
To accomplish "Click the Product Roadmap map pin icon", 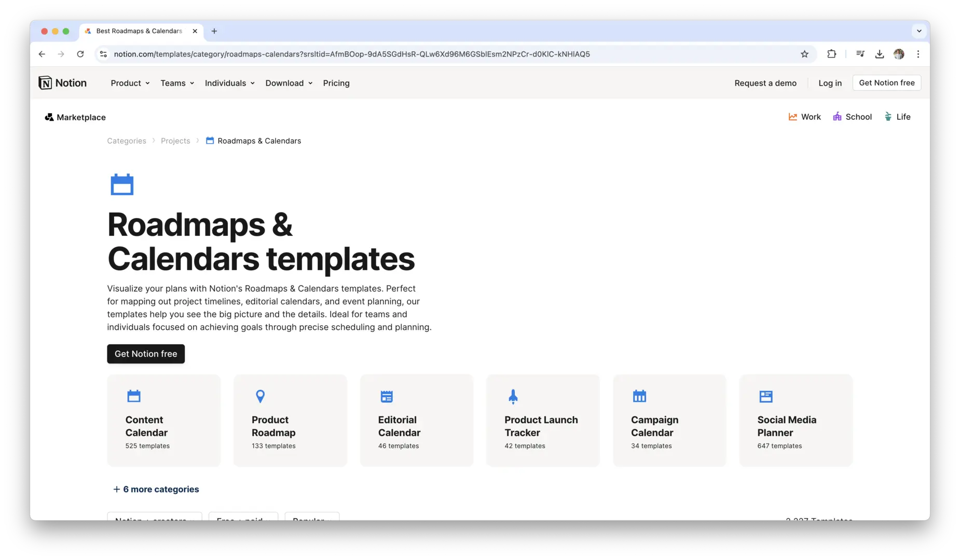I will point(259,396).
